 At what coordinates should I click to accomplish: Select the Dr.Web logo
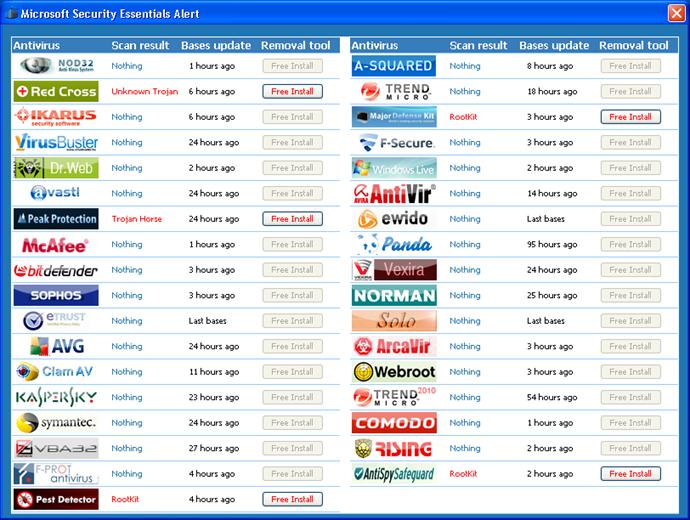pyautogui.click(x=56, y=168)
